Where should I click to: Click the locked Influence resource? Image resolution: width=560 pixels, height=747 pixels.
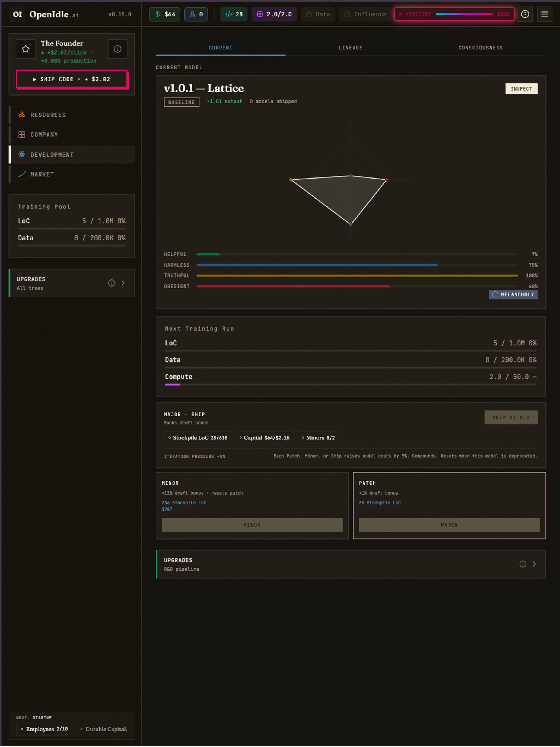(365, 14)
